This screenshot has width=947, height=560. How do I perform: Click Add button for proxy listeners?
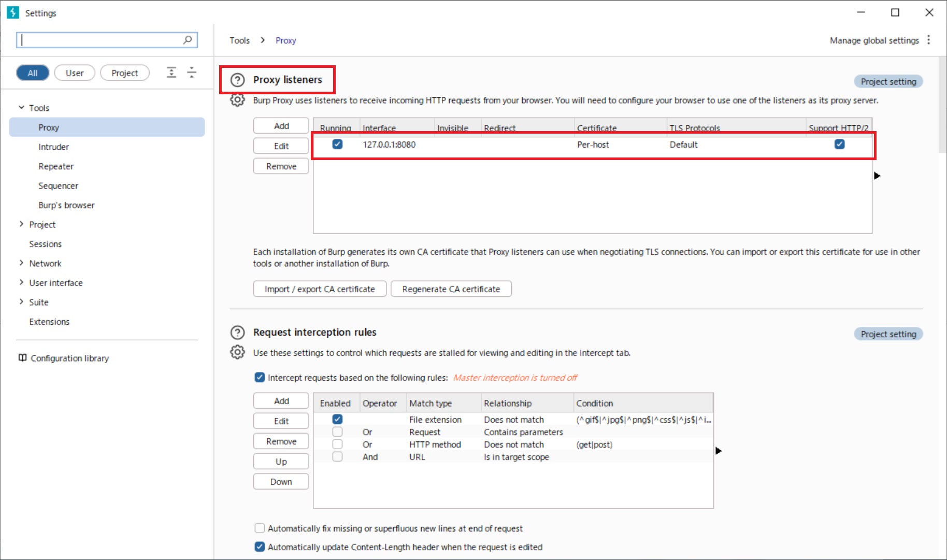(x=281, y=126)
